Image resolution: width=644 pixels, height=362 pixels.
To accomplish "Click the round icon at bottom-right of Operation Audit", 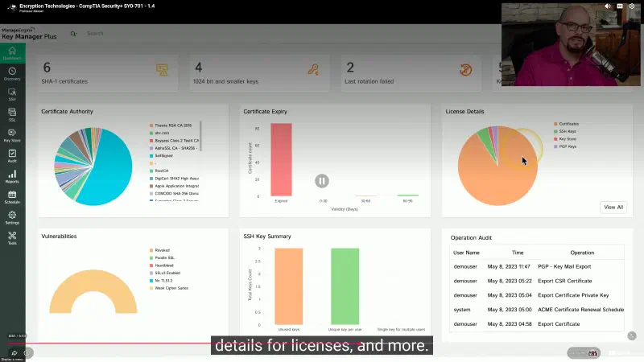I will pos(632,336).
